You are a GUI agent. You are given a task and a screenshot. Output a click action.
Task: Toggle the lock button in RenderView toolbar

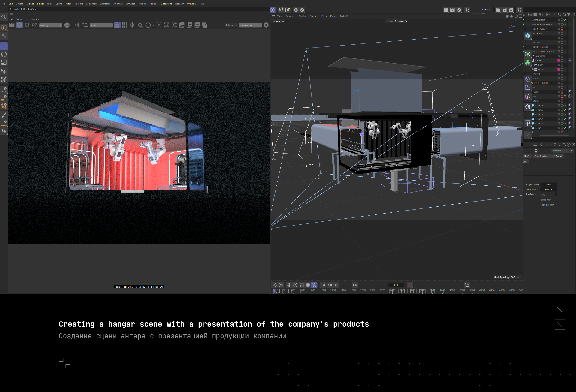(117, 25)
